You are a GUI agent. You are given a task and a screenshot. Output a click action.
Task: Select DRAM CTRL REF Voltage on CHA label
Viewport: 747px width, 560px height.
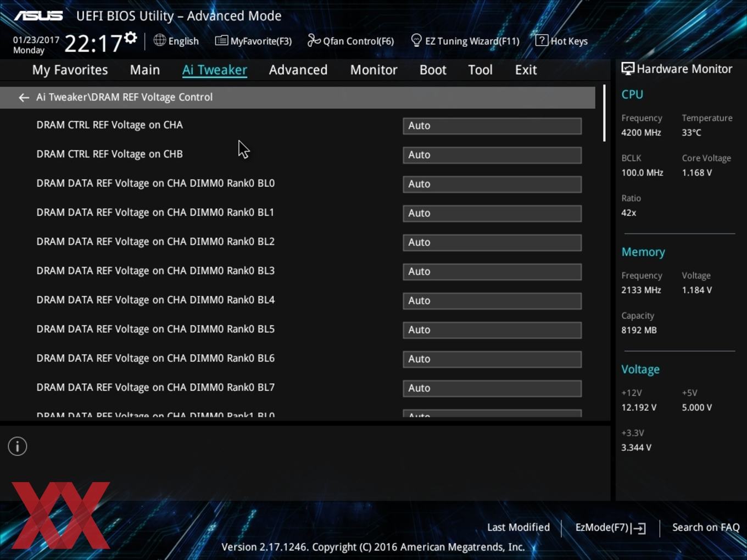109,125
